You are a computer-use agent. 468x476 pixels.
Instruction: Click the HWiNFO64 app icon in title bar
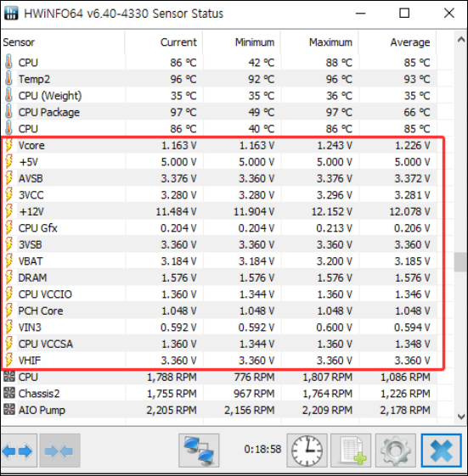[11, 14]
